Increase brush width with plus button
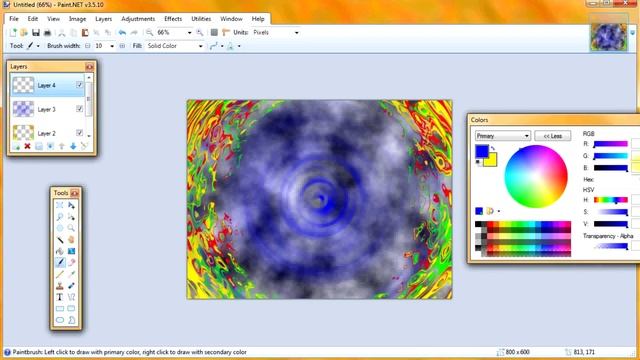Image resolution: width=640 pixels, height=360 pixels. coord(122,46)
